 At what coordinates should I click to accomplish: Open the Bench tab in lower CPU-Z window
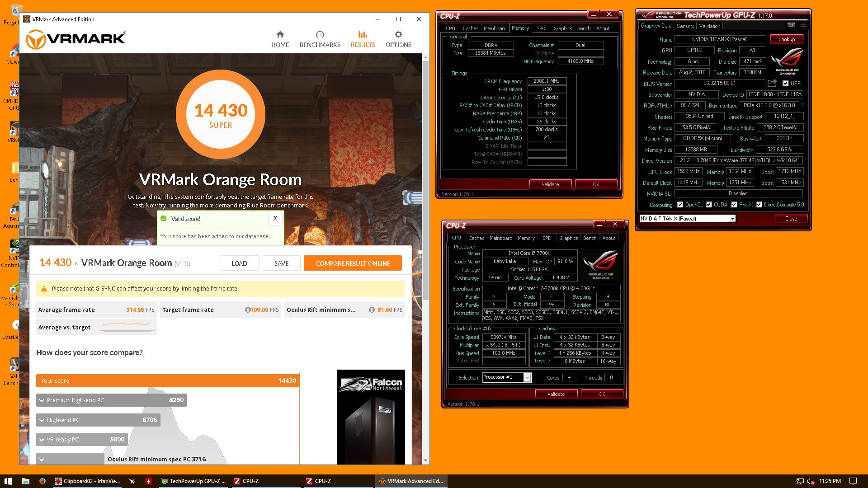coord(590,238)
